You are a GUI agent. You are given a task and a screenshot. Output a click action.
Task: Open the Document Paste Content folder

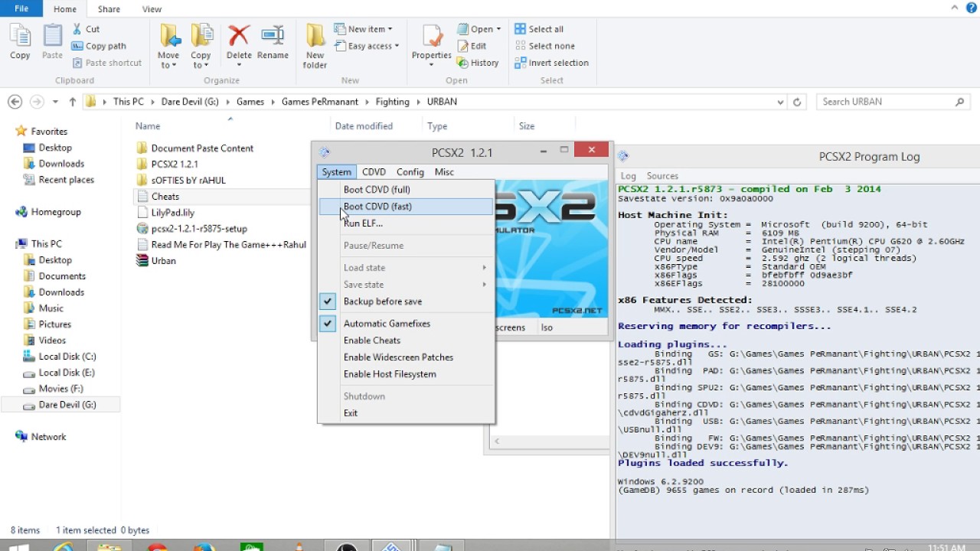[x=194, y=148]
